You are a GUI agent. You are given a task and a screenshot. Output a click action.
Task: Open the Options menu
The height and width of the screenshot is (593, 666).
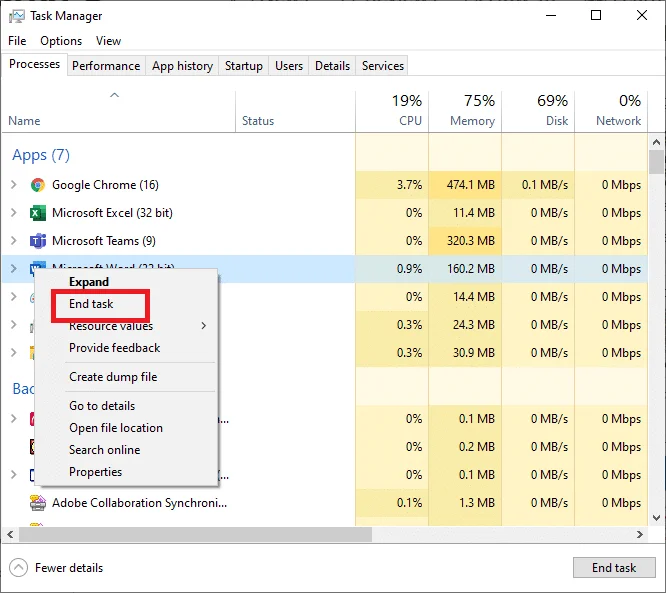[61, 41]
